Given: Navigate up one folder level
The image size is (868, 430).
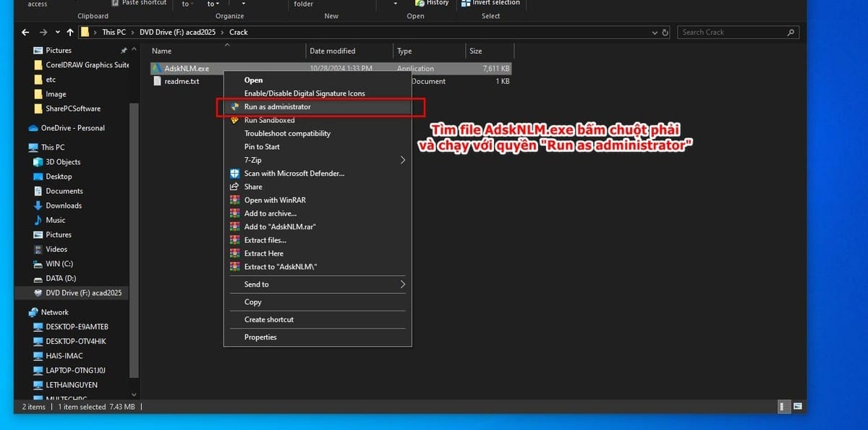Looking at the screenshot, I should 69,32.
